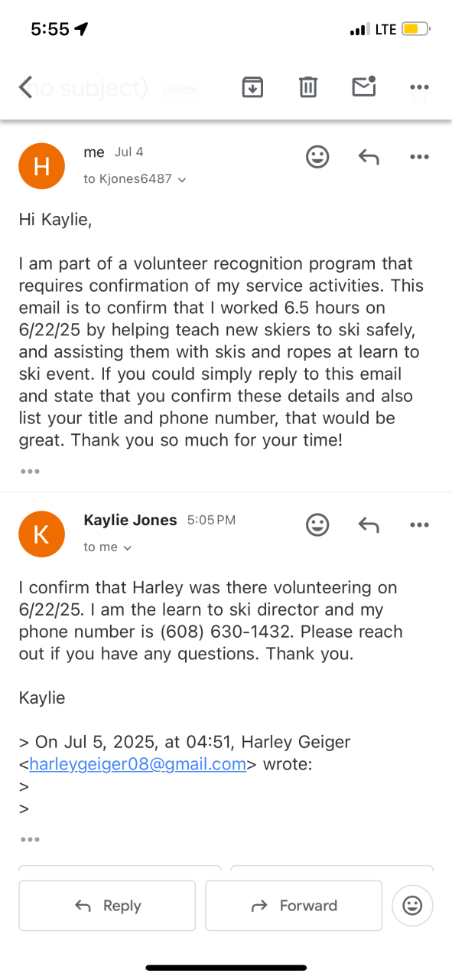
Task: Expand 'to me' recipient details
Action: (x=108, y=547)
